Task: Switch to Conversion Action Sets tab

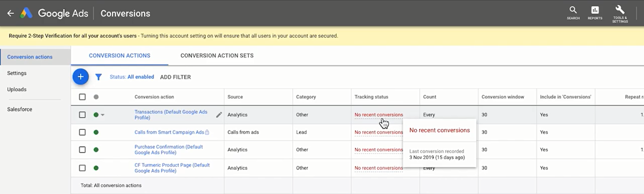Action: [x=217, y=56]
